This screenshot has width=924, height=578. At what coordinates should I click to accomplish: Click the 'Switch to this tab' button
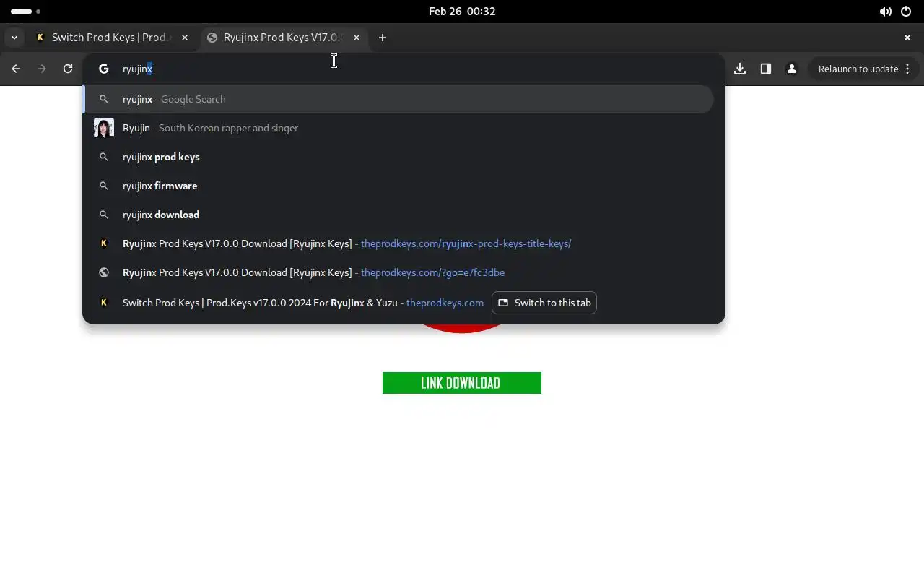pos(544,303)
